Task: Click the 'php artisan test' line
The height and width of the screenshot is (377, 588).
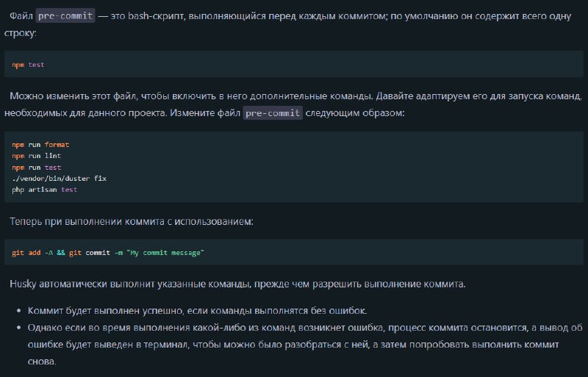Action: [x=45, y=190]
